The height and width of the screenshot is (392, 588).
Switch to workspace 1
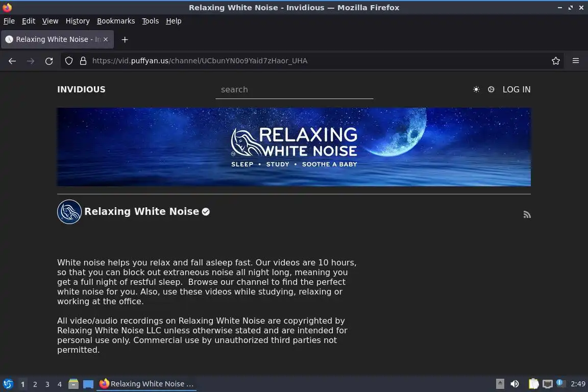click(23, 384)
